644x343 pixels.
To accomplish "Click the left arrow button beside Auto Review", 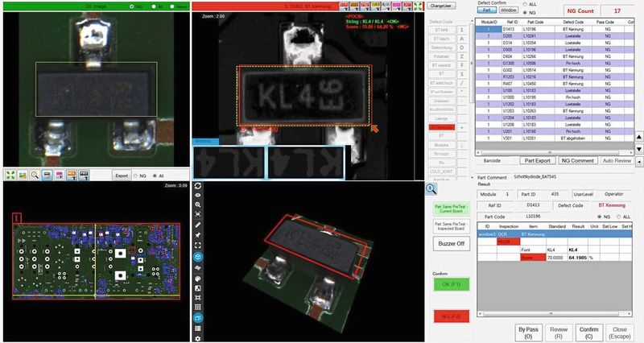I will [639, 162].
